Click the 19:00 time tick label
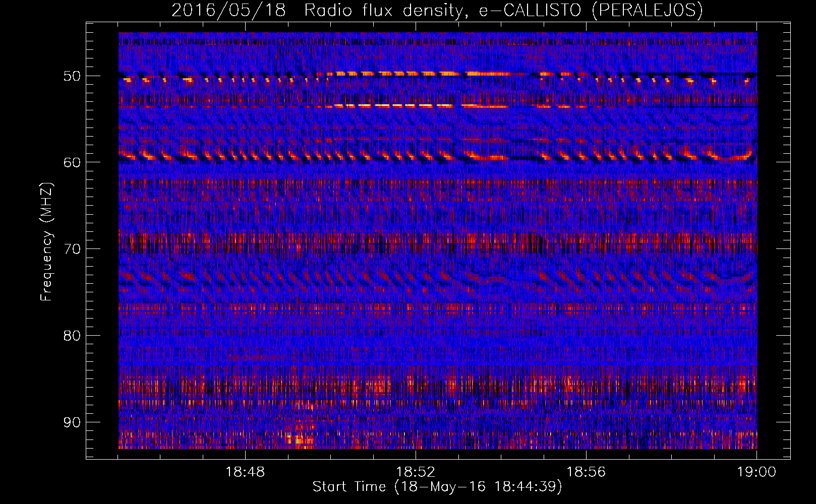The width and height of the screenshot is (816, 504). (756, 472)
